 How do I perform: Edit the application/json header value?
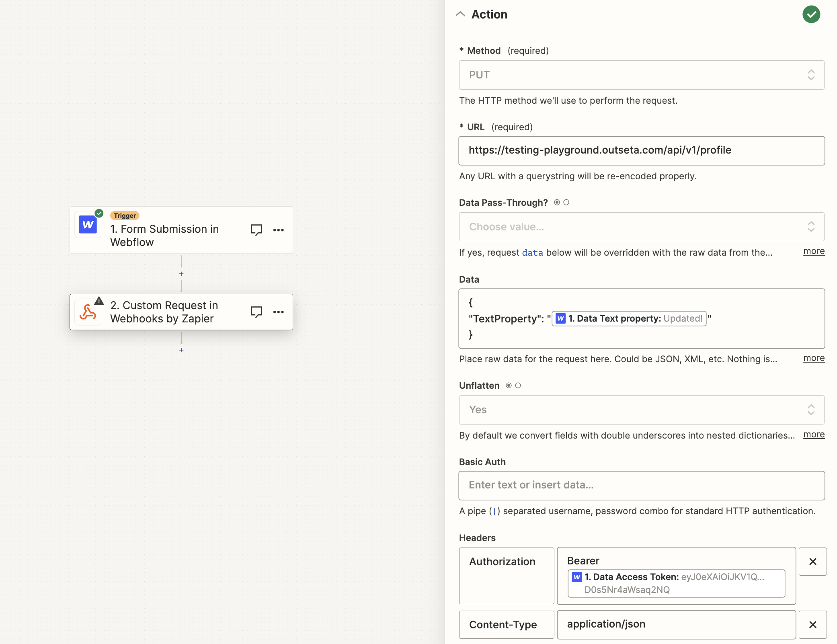click(676, 625)
